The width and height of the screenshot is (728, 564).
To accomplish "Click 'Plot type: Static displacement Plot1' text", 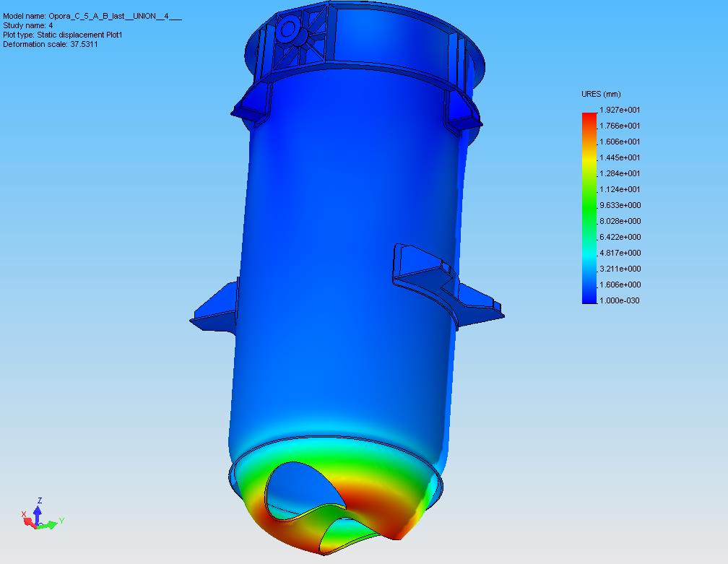I will pos(63,35).
